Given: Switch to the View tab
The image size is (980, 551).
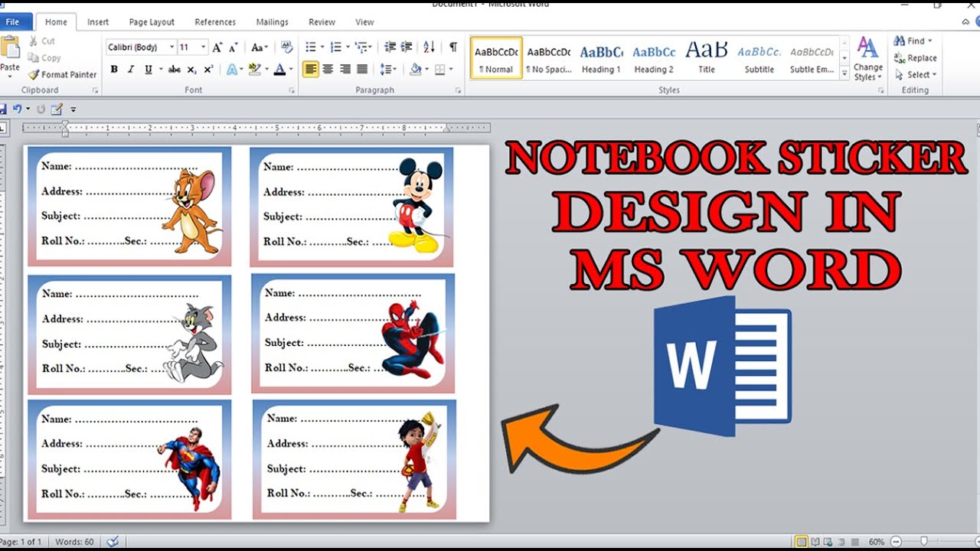Looking at the screenshot, I should [x=365, y=22].
